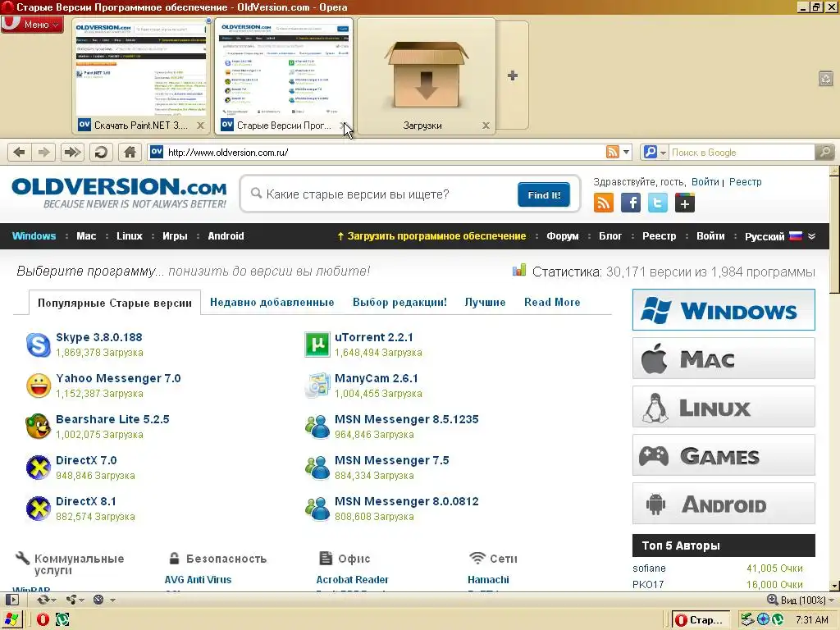
Task: Open Форум in the navigation bar
Action: click(x=563, y=236)
